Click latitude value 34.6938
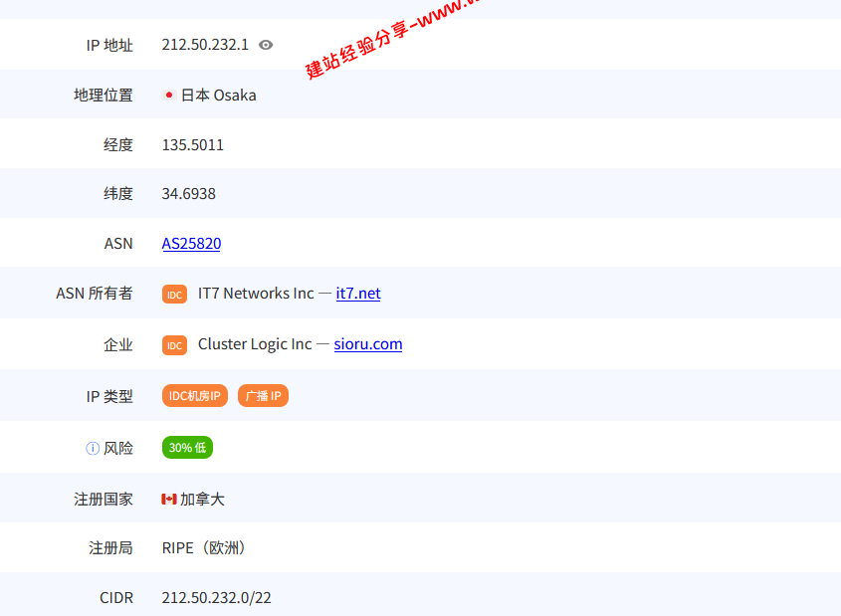Viewport: 841px width, 616px height. click(x=189, y=193)
